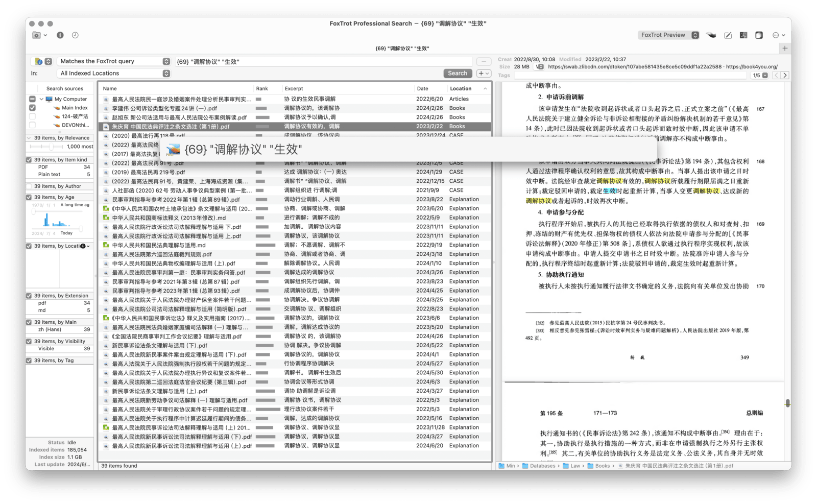Open Matches the FoxTrot query dropdown
This screenshot has width=817, height=504.
[113, 61]
